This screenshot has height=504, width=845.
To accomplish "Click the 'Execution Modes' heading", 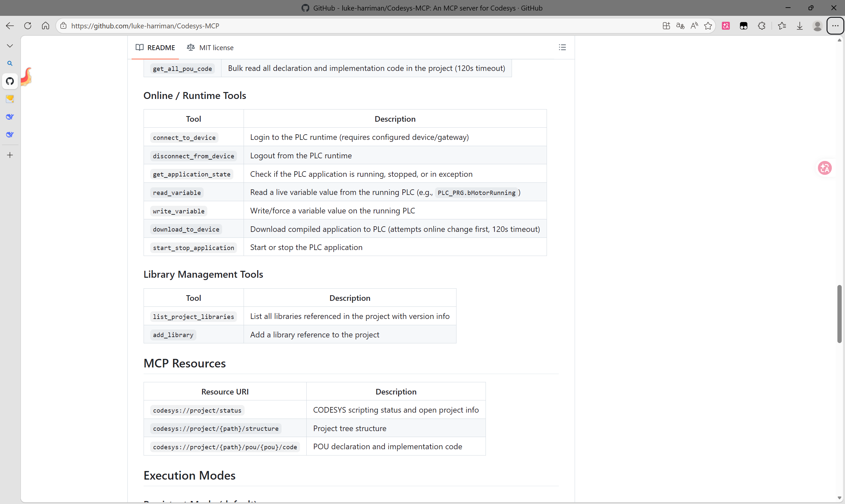I will 189,476.
